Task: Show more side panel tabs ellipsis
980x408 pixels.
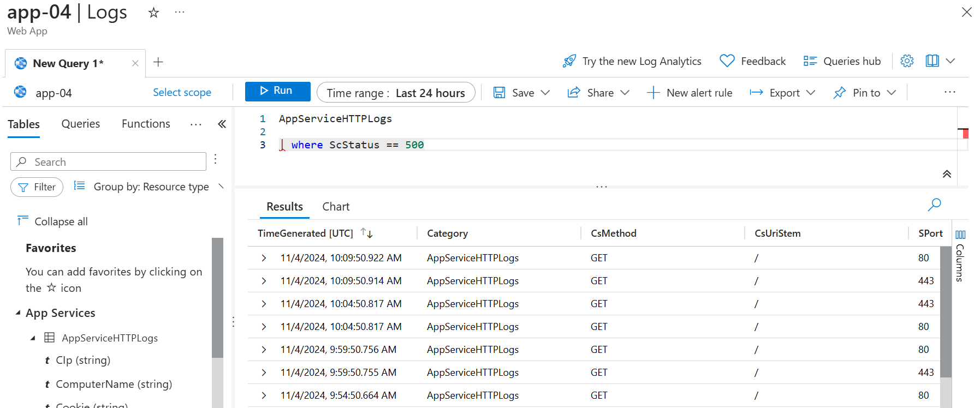Action: (196, 125)
